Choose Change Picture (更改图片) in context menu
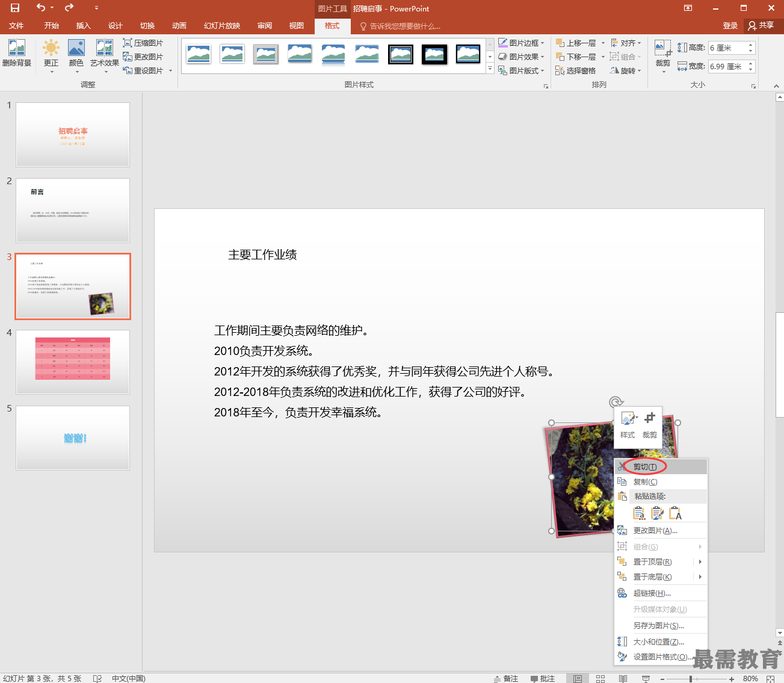This screenshot has width=784, height=683. coord(661,530)
